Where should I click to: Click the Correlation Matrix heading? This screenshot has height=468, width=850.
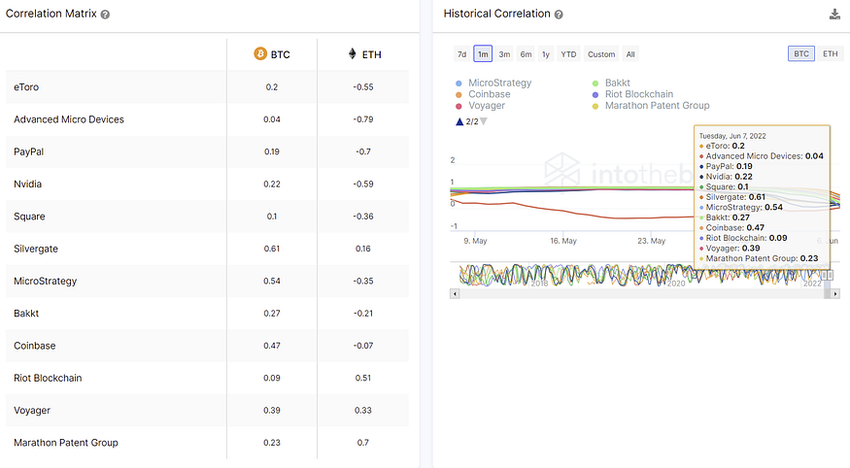click(x=51, y=14)
